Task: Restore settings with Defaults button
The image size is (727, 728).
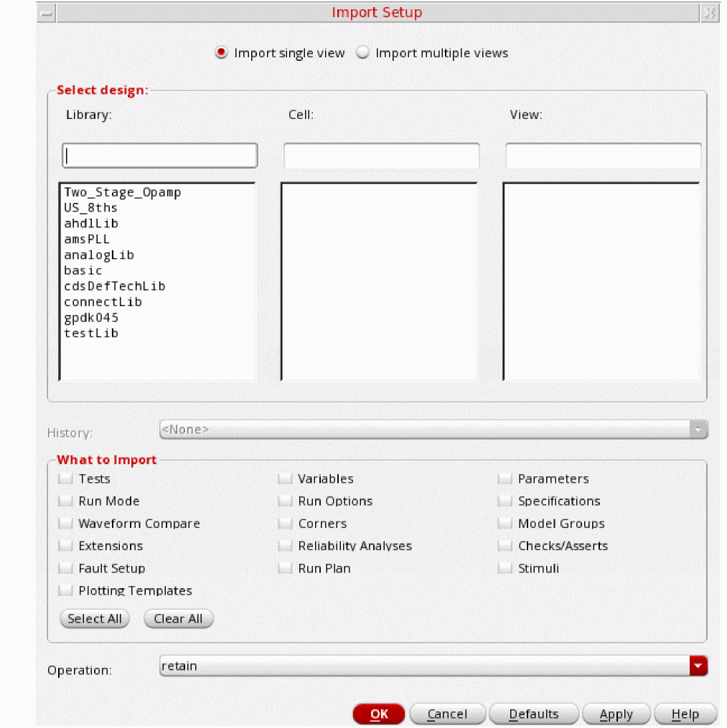Action: pos(534,714)
